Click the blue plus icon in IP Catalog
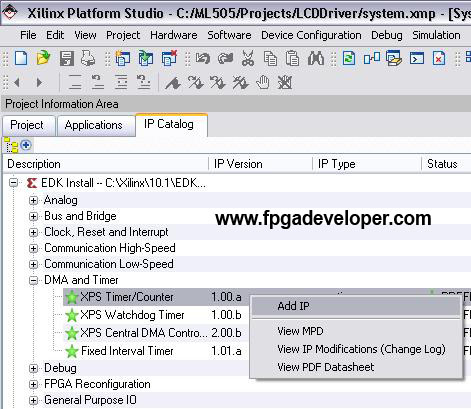Screen dimensions: 471x409 tap(26, 145)
